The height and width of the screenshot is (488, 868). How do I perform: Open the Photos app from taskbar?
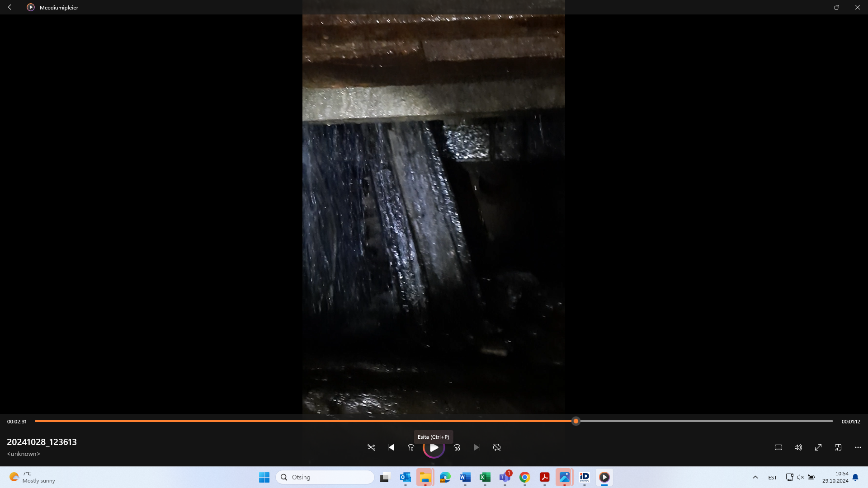point(564,477)
